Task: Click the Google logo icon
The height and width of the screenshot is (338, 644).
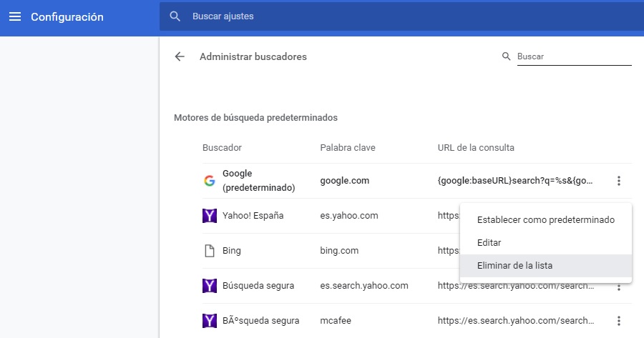Action: [x=210, y=181]
